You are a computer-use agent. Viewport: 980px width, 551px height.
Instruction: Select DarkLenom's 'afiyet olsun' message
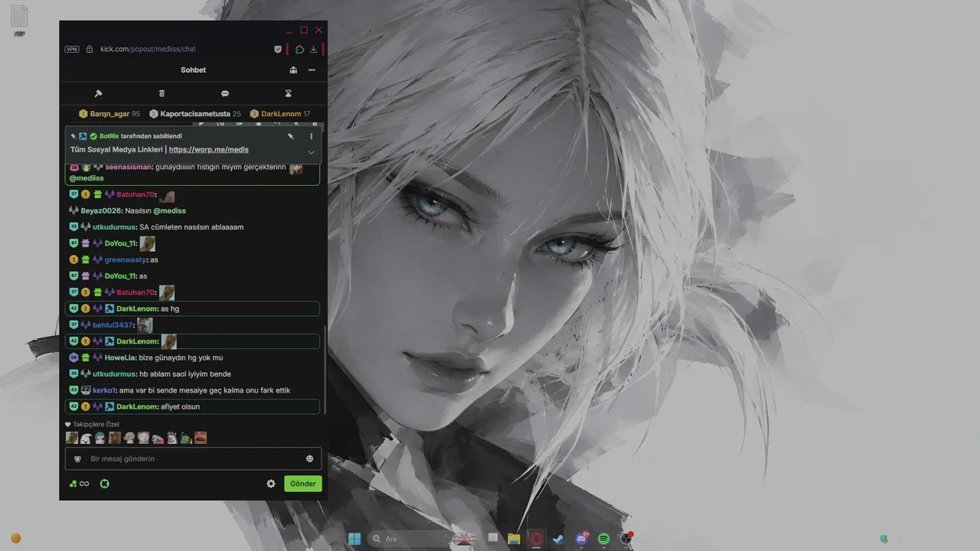pos(192,406)
